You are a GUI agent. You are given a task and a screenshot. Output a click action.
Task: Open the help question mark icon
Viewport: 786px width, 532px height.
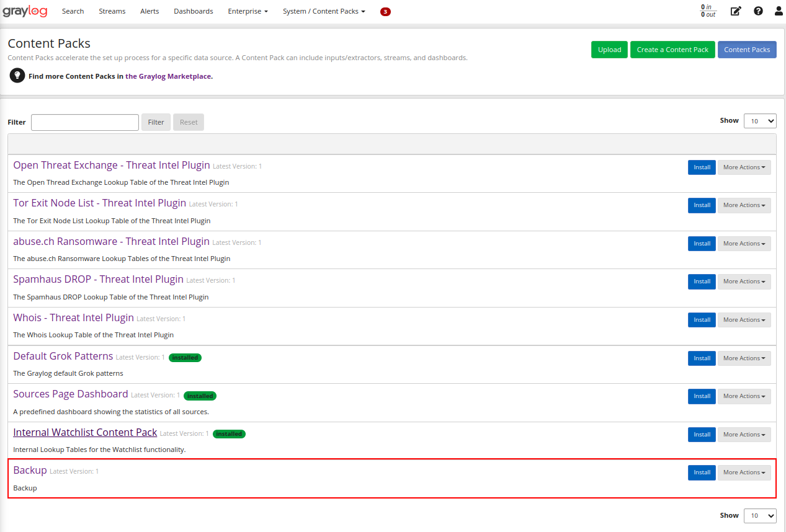[758, 11]
